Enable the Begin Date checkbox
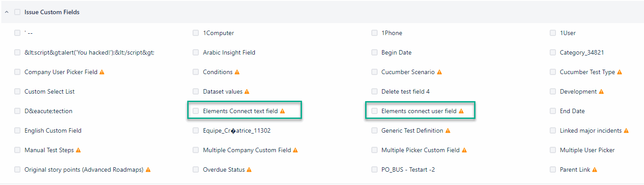Viewport: 644px width, 185px height. tap(374, 52)
